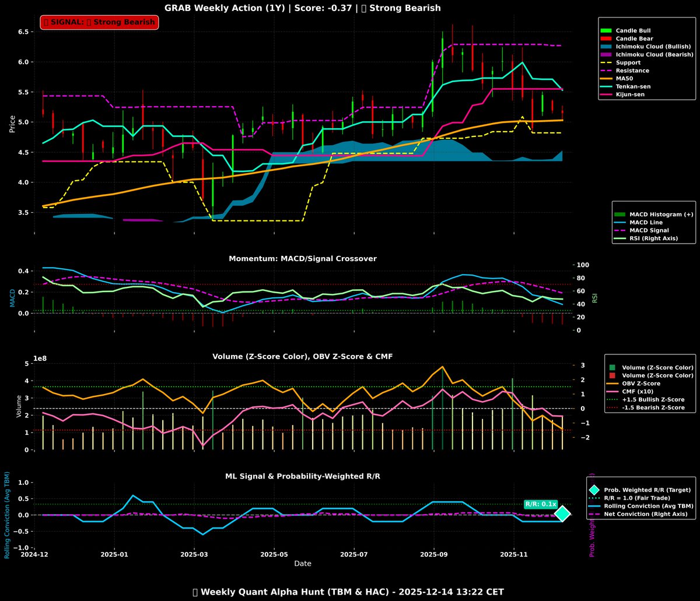The width and height of the screenshot is (700, 601).
Task: Click the green Volume (Z-Score Color) legend swatch
Action: [x=612, y=367]
